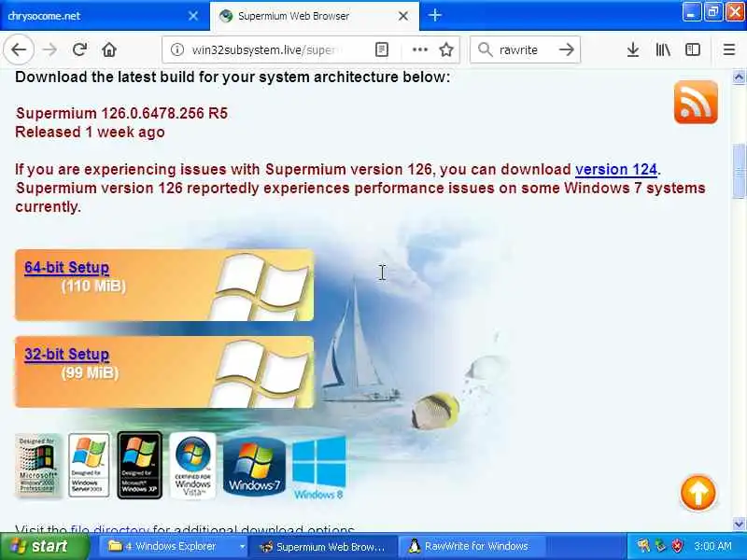Switch to Supermium Web Browser taskbar button
Image resolution: width=747 pixels, height=560 pixels.
click(322, 546)
